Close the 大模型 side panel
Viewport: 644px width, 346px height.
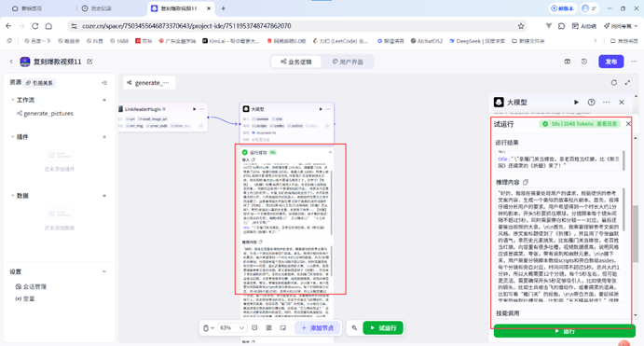622,103
